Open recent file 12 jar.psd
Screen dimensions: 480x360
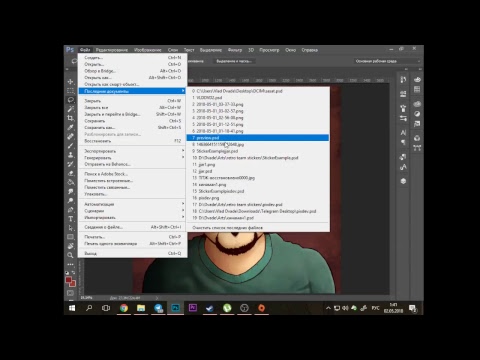258,171
